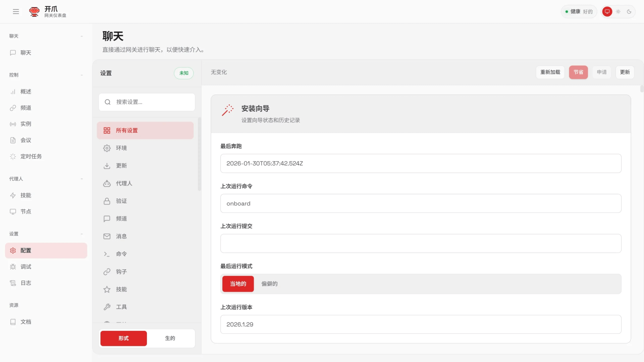The image size is (644, 362).
Task: Enable light theme with the sun icon
Action: pos(619,11)
